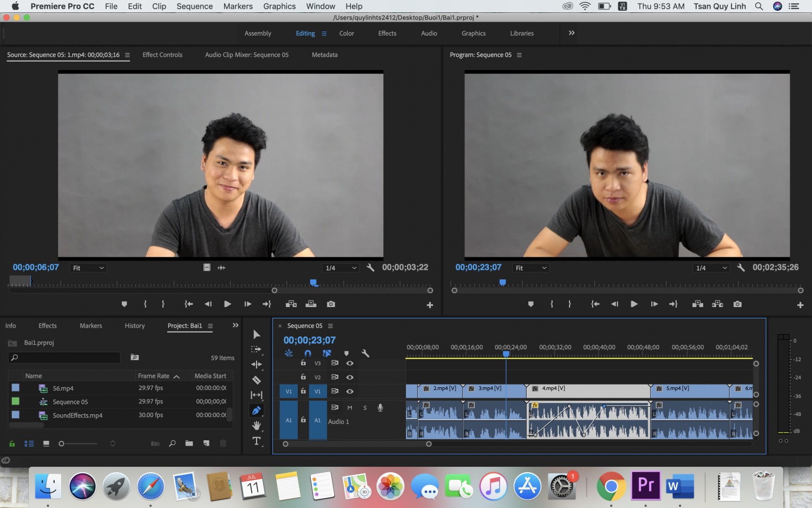Click Export Frame camera in Program monitor

click(x=737, y=304)
